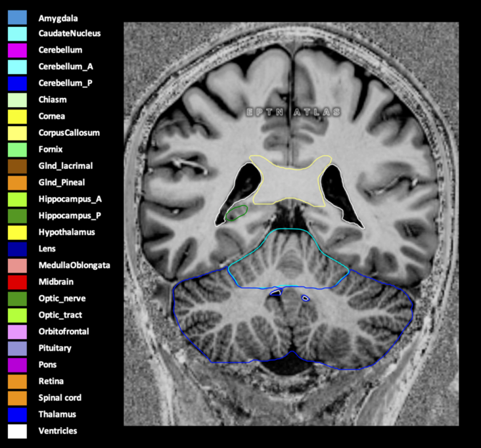Viewport: 481px width, 448px height.
Task: Click the Cerebellum_A cyan swatch
Action: (x=17, y=67)
